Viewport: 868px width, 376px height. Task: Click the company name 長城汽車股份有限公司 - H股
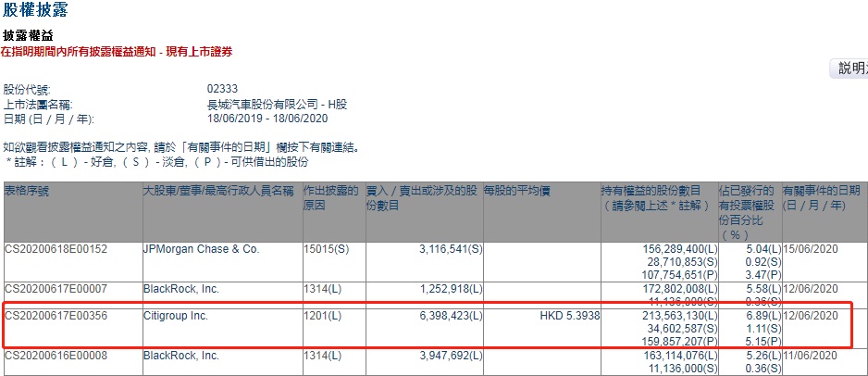tap(277, 104)
